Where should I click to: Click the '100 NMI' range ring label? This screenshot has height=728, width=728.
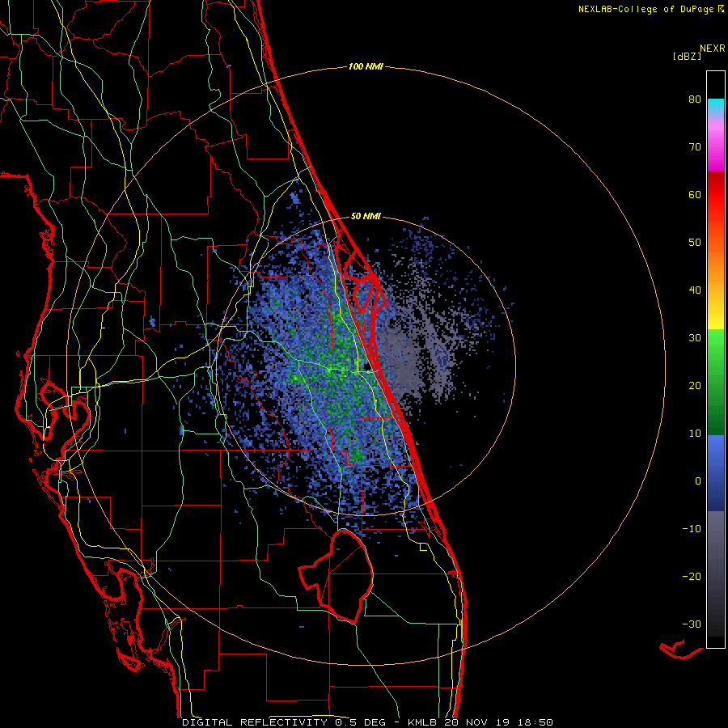tap(366, 67)
